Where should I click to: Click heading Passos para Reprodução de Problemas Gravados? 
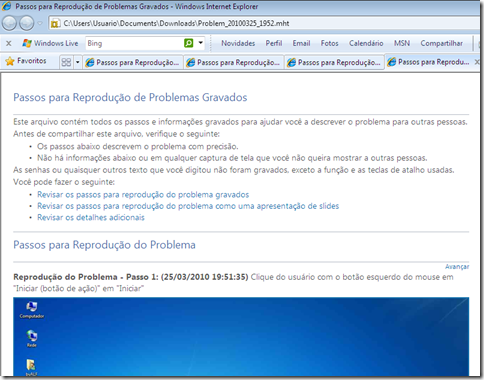(130, 97)
